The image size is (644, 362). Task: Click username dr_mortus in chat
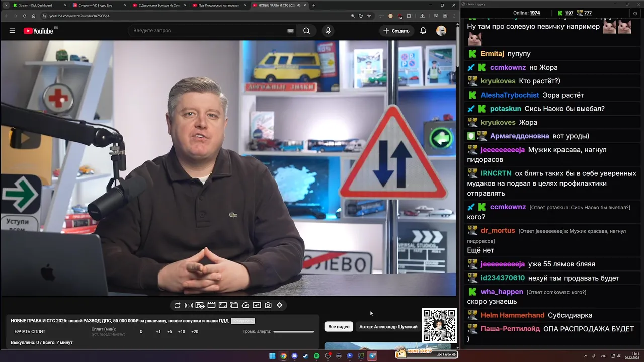[498, 230]
